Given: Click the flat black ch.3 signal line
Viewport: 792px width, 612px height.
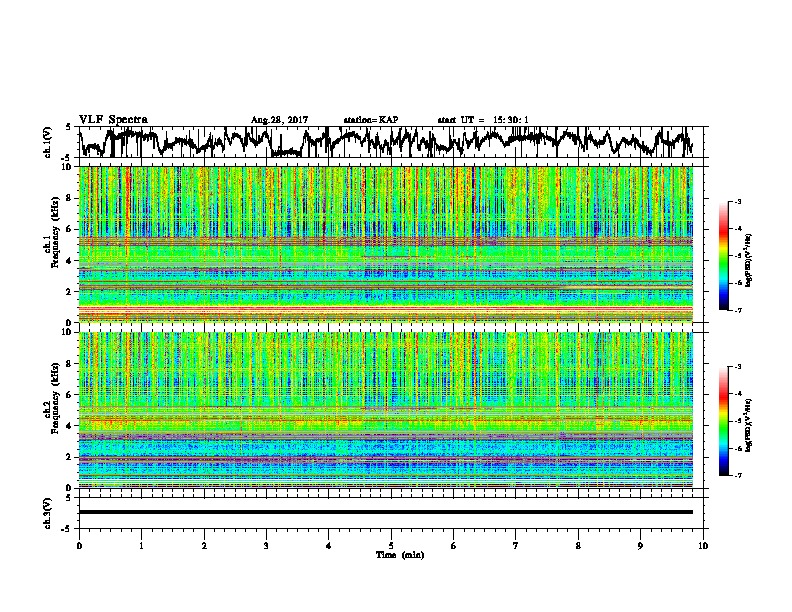Looking at the screenshot, I should coord(386,512).
